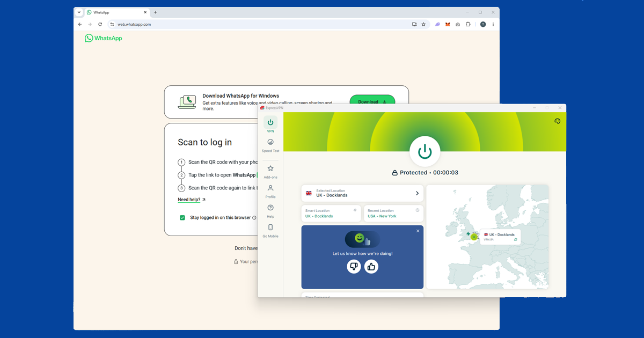Viewport: 644px width, 338px height.
Task: Open Add-ons star in ExpressVPN sidebar
Action: tap(270, 172)
